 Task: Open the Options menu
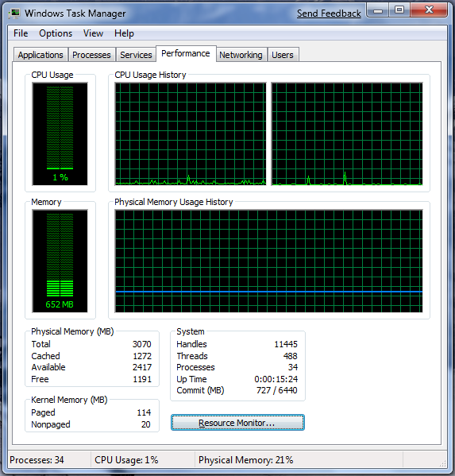click(56, 33)
